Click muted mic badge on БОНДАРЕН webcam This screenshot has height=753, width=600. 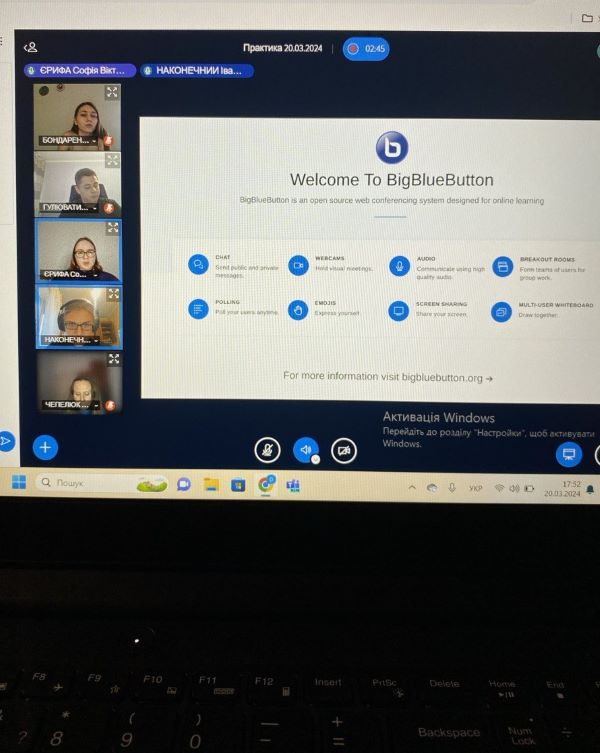click(x=109, y=141)
